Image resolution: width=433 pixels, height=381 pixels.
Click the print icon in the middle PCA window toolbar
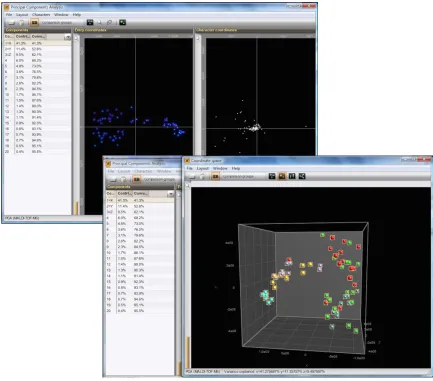coord(114,180)
